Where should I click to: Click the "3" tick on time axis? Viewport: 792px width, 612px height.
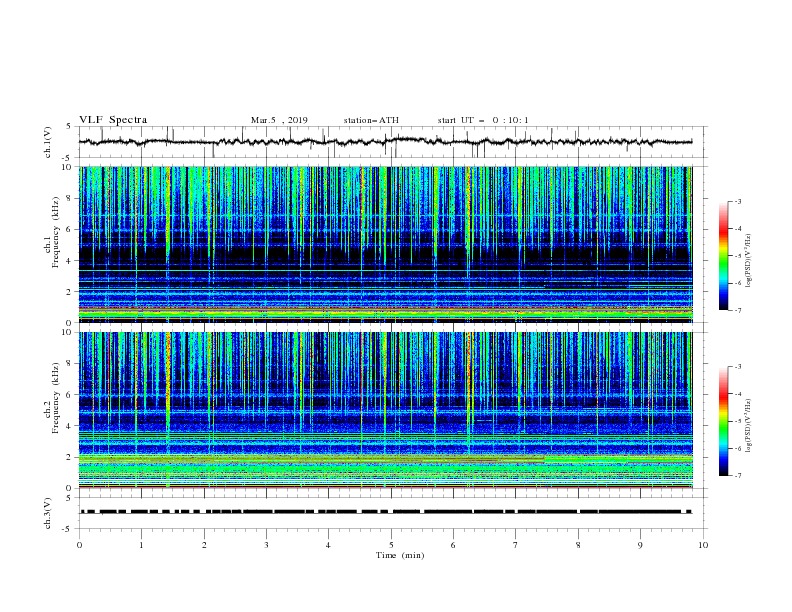266,545
